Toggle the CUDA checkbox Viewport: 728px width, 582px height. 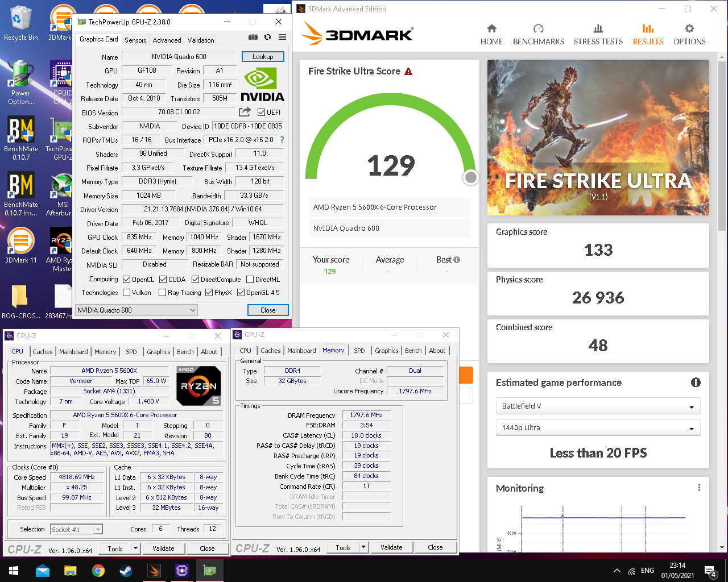pyautogui.click(x=163, y=280)
